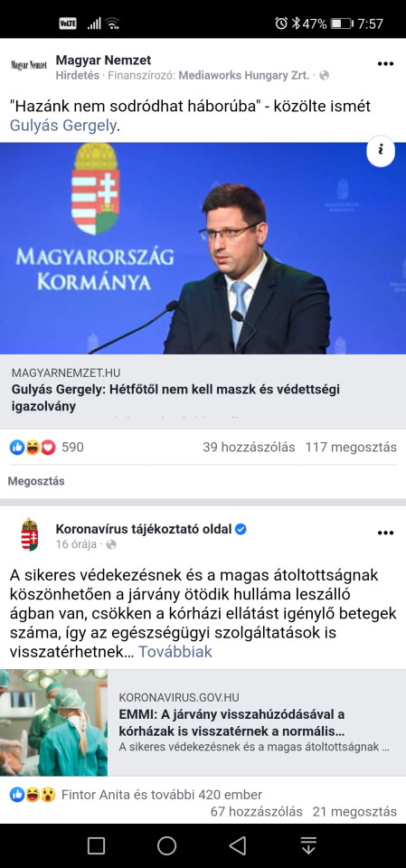Open the 39 hozzászólás comments

[x=249, y=448]
